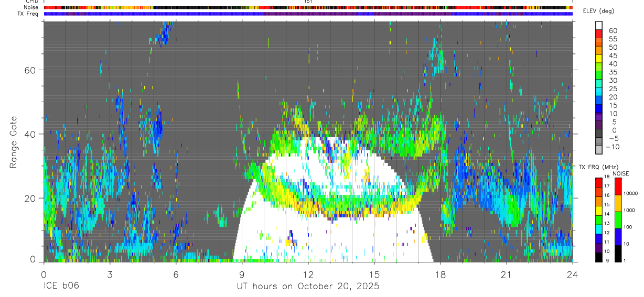This screenshot has width=644, height=297.
Task: Click the 25 value in the ELEV legend
Action: click(613, 89)
